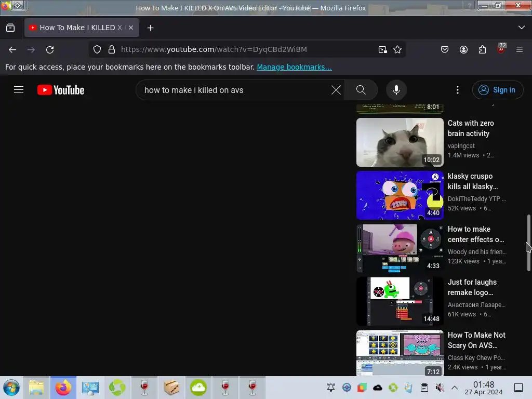Click the Manage bookmarks link
Viewport: 532px width, 399px height.
click(294, 67)
